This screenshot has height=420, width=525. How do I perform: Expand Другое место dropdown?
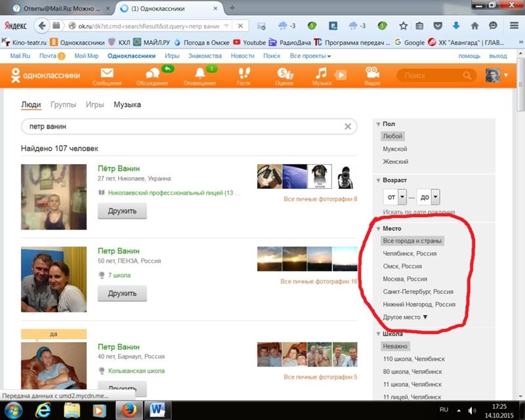[x=405, y=317]
